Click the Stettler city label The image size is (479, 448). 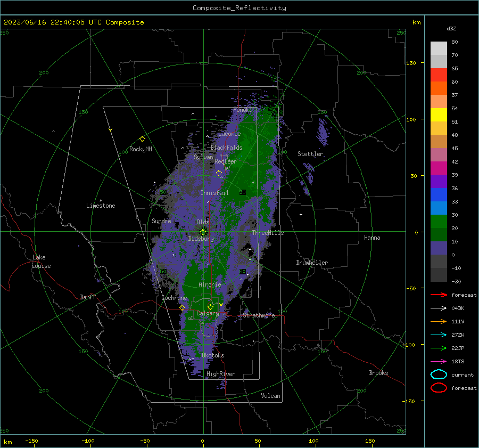tap(310, 154)
